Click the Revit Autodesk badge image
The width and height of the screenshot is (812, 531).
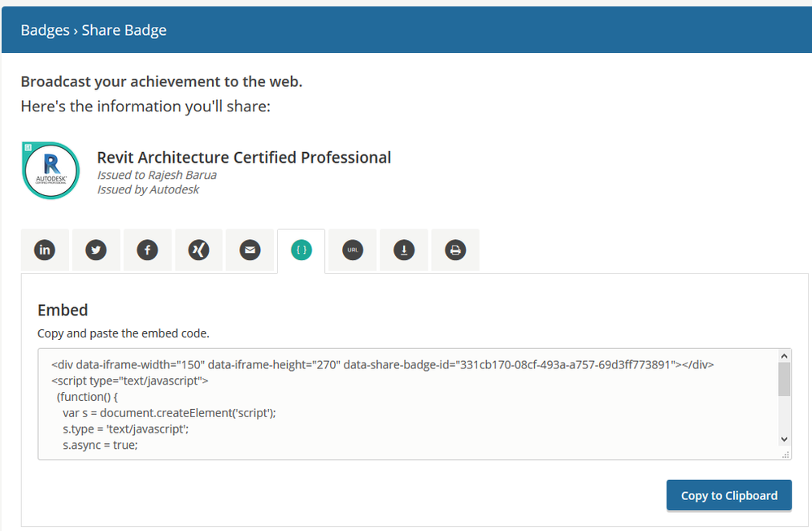[x=50, y=171]
